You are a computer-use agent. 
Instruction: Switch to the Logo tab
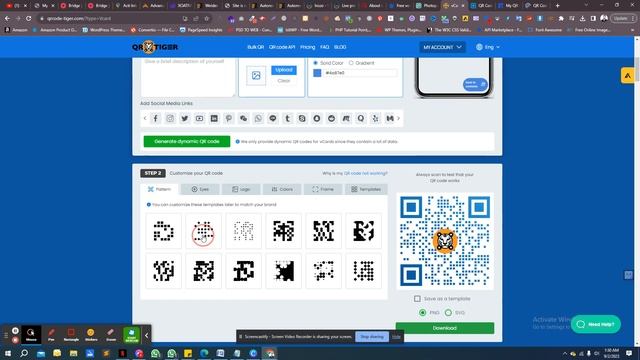click(241, 189)
